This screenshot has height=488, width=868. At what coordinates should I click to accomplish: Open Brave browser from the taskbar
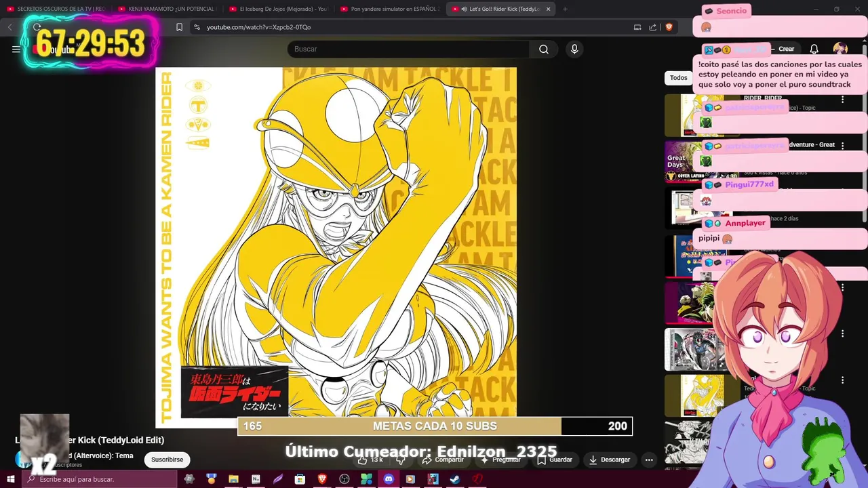(x=322, y=479)
